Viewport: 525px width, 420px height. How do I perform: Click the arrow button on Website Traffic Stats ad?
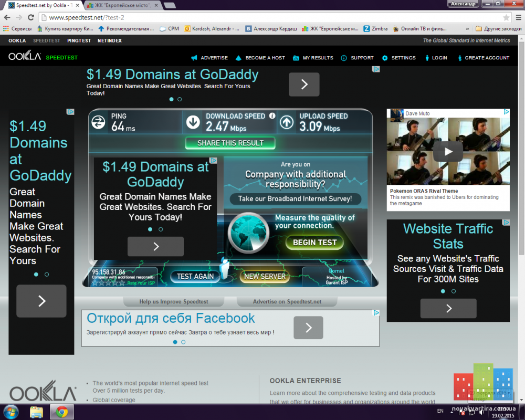(448, 309)
